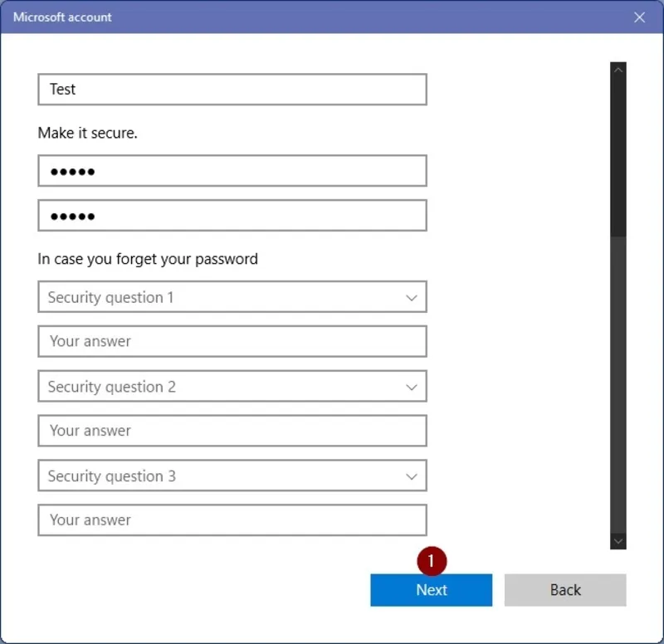Choose from the Security question 3 dropdown
This screenshot has height=644, width=664.
[x=232, y=476]
